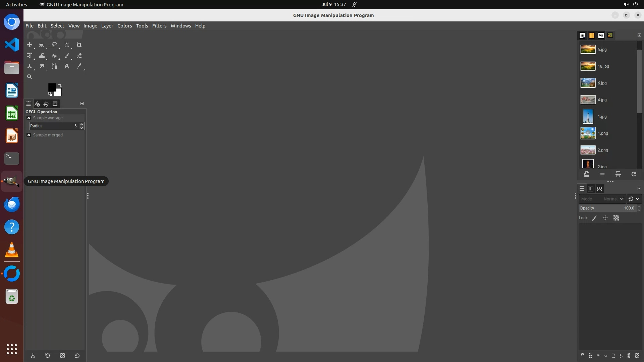This screenshot has width=644, height=362.
Task: Select the Zoom magnifier tool
Action: (x=30, y=77)
